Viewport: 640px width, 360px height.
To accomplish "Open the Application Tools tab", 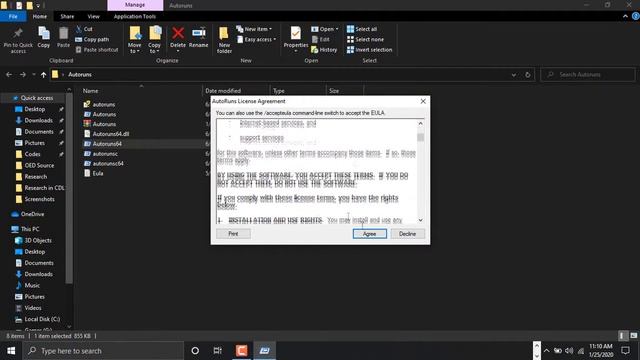I will click(x=135, y=16).
